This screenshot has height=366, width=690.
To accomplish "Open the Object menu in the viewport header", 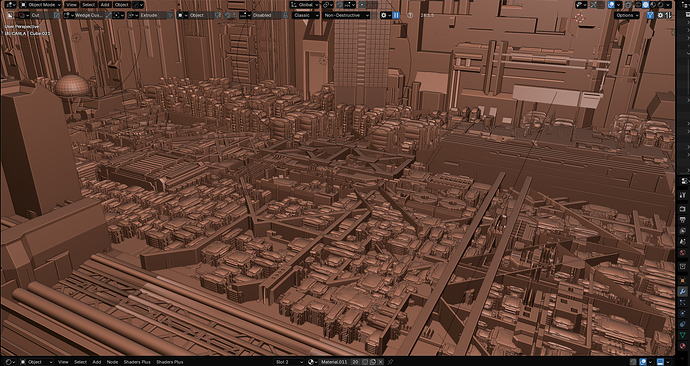I will [x=121, y=5].
